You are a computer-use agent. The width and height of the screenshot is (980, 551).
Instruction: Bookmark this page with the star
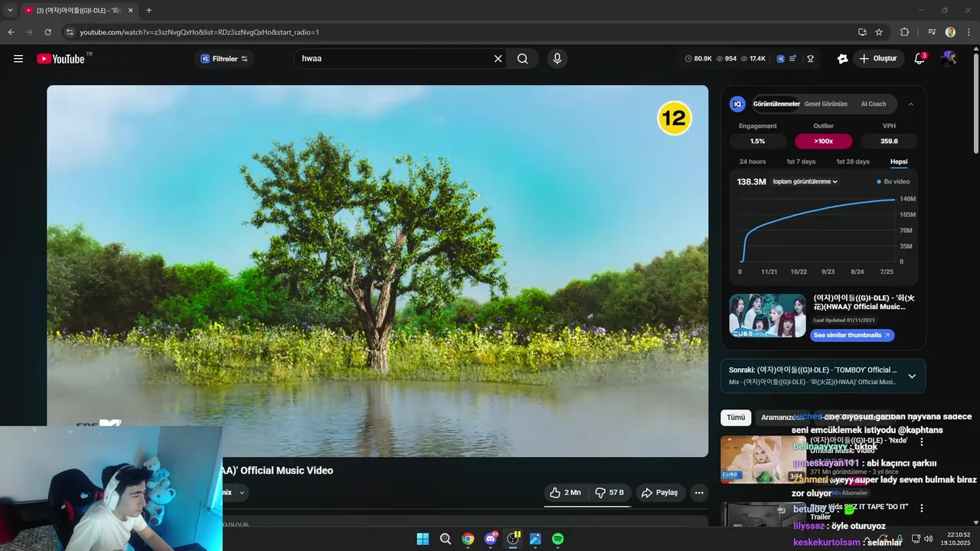(879, 32)
